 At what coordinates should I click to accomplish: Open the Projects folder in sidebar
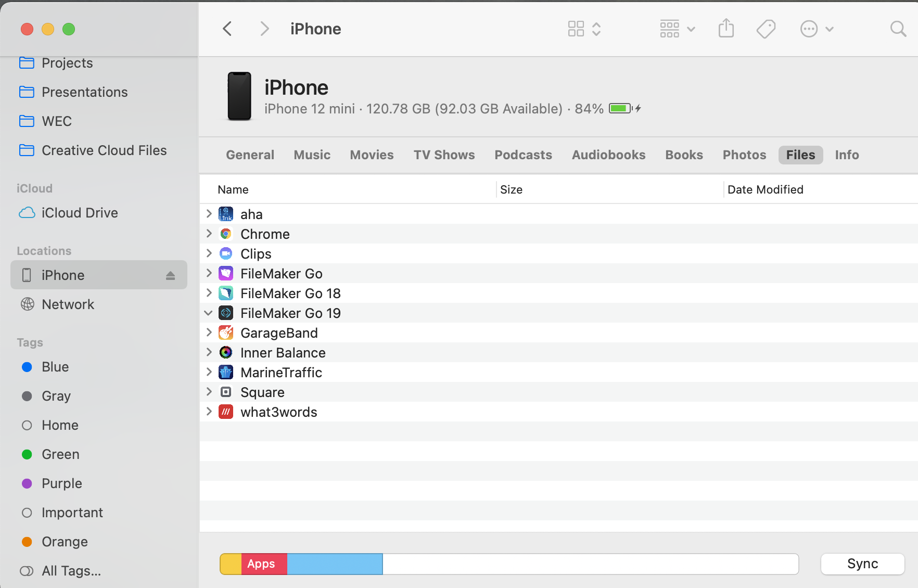pyautogui.click(x=56, y=63)
